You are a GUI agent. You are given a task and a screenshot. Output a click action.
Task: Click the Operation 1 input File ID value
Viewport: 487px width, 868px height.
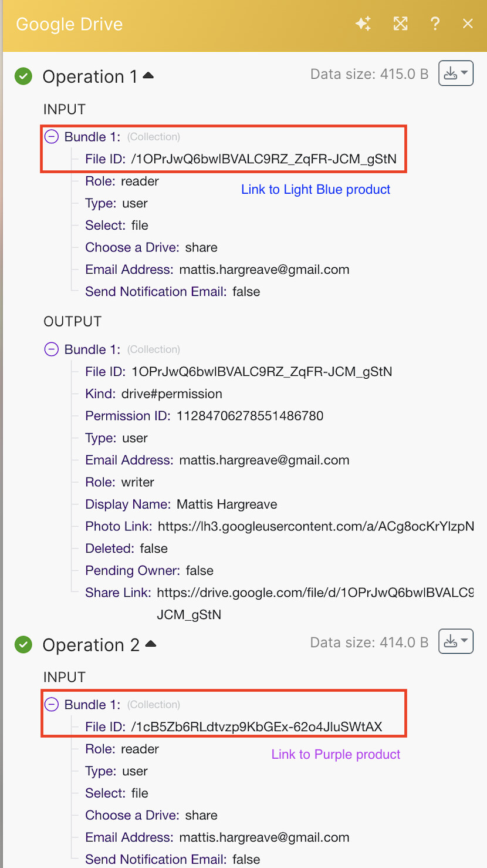point(263,159)
